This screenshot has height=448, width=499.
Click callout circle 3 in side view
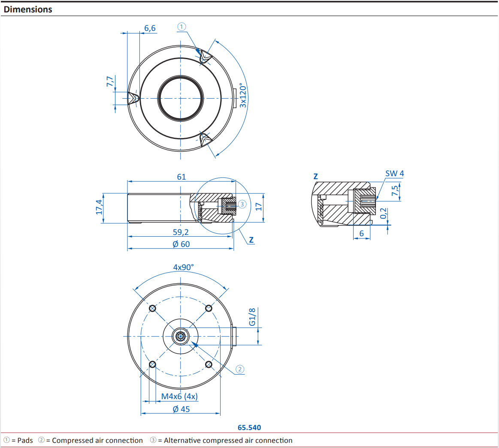pyautogui.click(x=242, y=204)
